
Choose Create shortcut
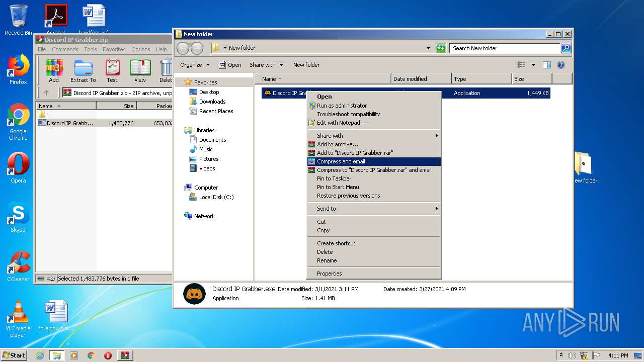coord(374,243)
